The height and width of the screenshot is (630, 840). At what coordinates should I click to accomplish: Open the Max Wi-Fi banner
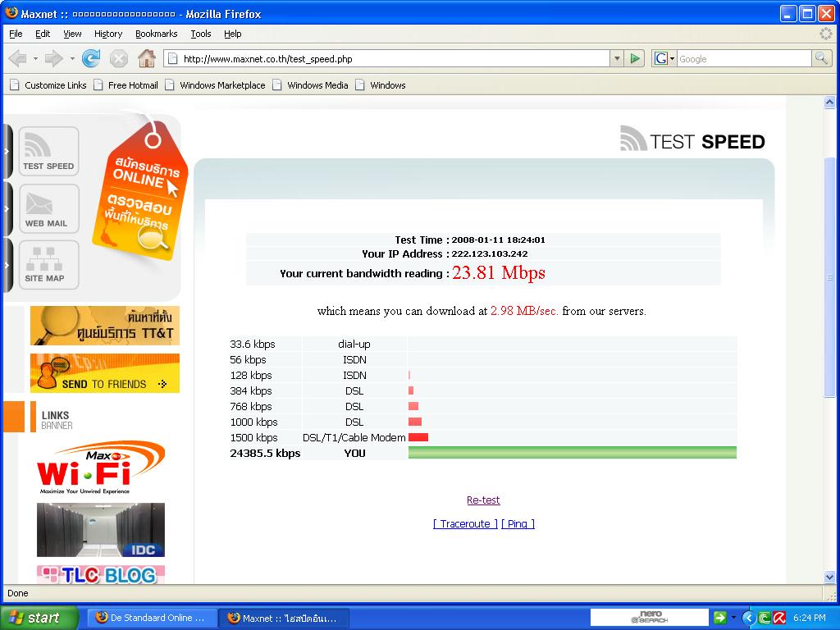(101, 468)
